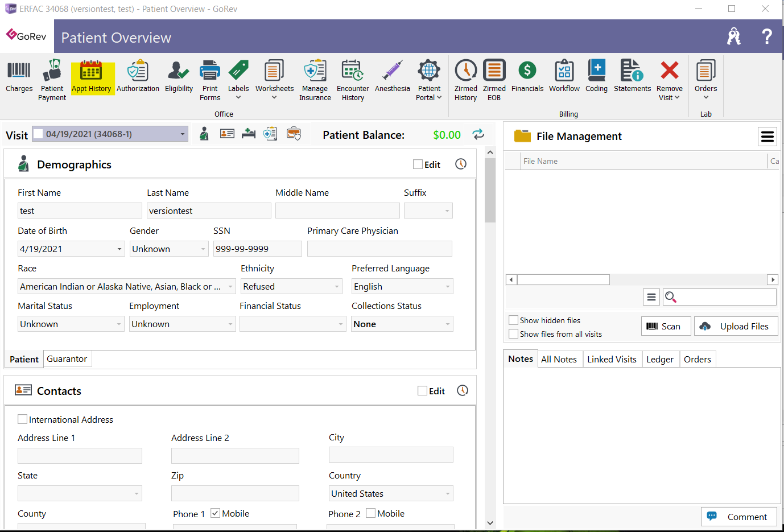784x532 pixels.
Task: Refresh the Patient Balance
Action: 478,134
